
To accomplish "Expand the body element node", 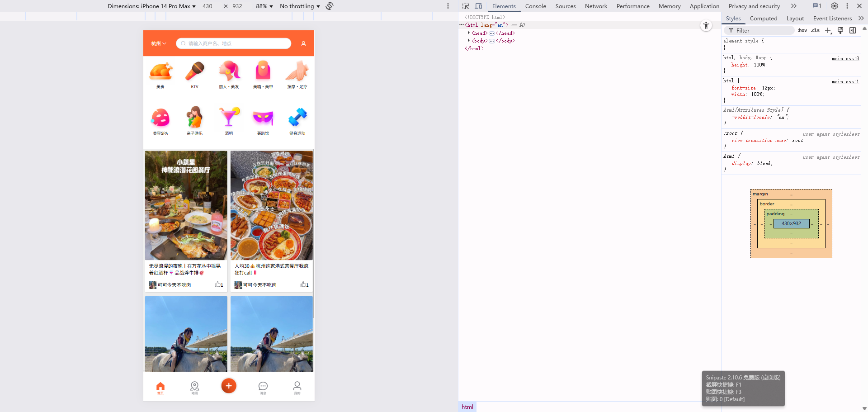I will click(468, 40).
